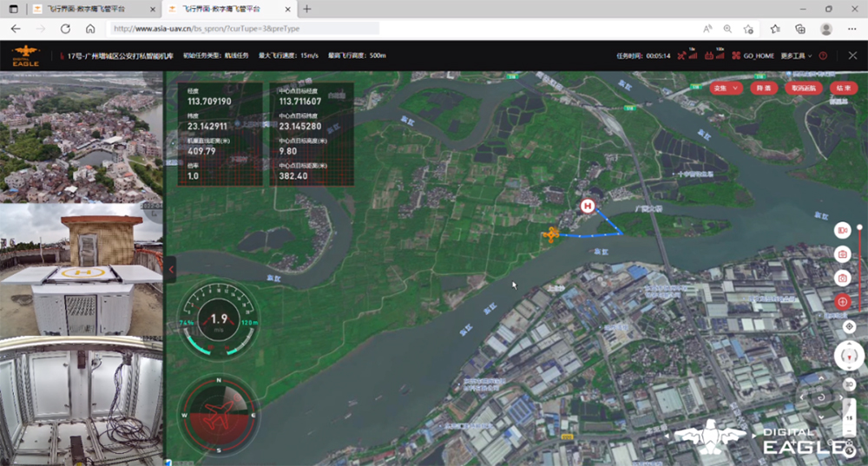Click the red vertical slider handle
868x466 pixels.
point(859,227)
